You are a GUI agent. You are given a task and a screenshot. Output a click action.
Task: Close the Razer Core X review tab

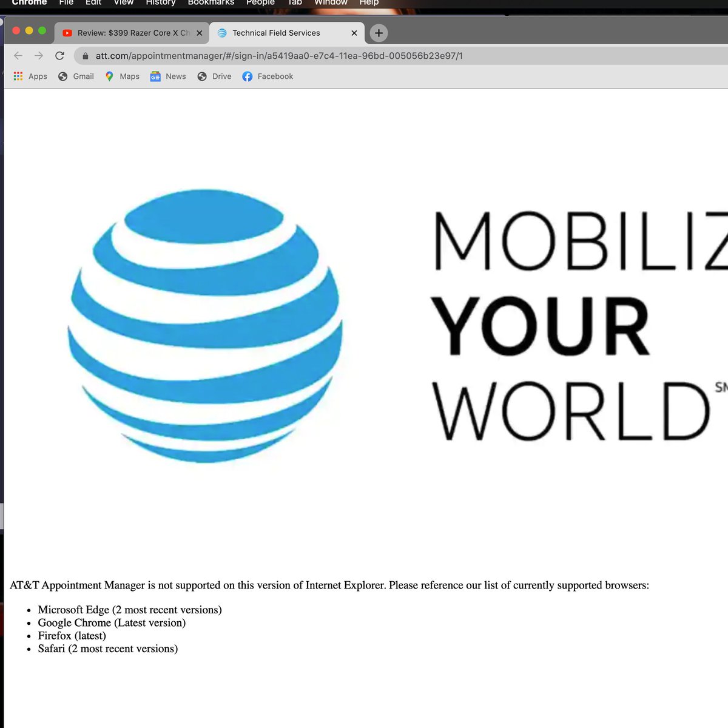pyautogui.click(x=200, y=33)
